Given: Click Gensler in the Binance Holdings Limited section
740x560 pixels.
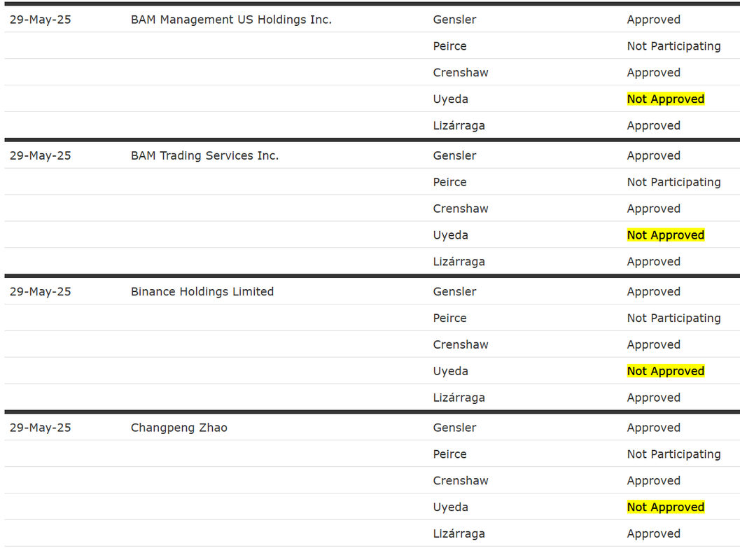Looking at the screenshot, I should tap(454, 292).
